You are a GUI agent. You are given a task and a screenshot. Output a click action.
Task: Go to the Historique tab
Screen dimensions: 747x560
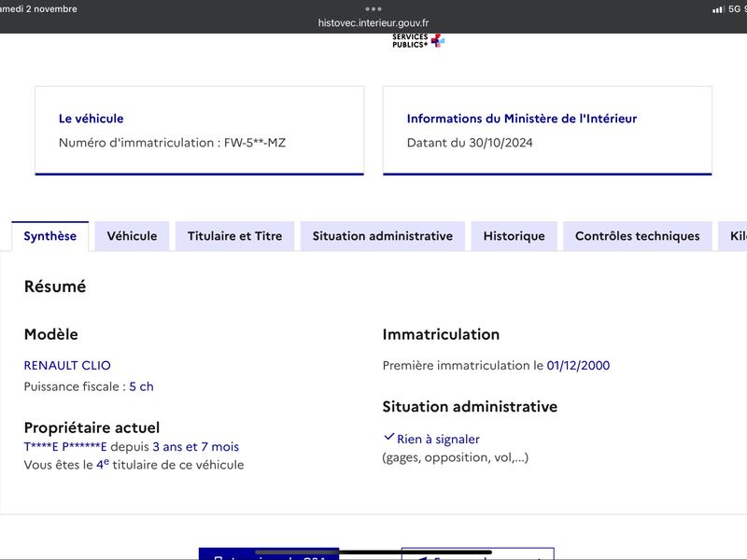[514, 236]
